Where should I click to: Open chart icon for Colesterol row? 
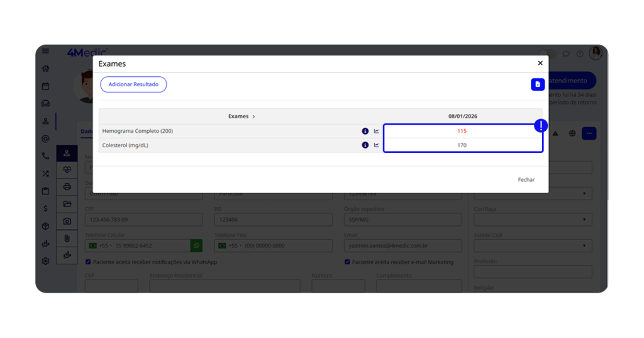(377, 145)
